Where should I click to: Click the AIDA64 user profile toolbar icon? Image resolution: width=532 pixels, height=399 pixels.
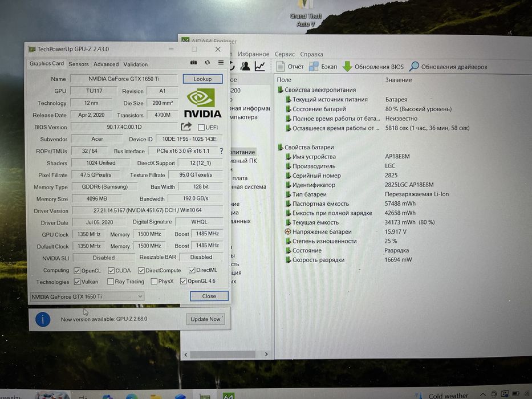tap(245, 67)
